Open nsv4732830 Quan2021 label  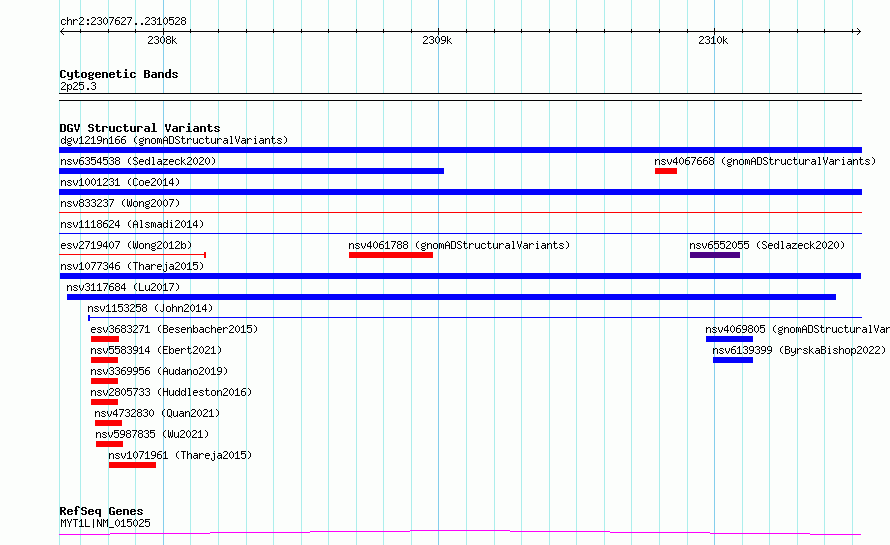point(157,413)
